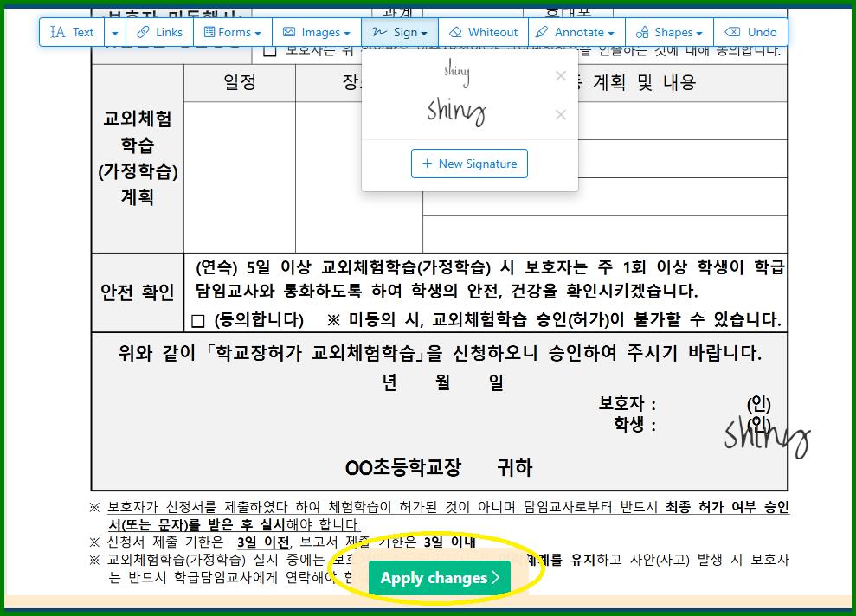This screenshot has height=616, width=856.
Task: Remove the handwritten shiny signature
Action: pos(561,114)
